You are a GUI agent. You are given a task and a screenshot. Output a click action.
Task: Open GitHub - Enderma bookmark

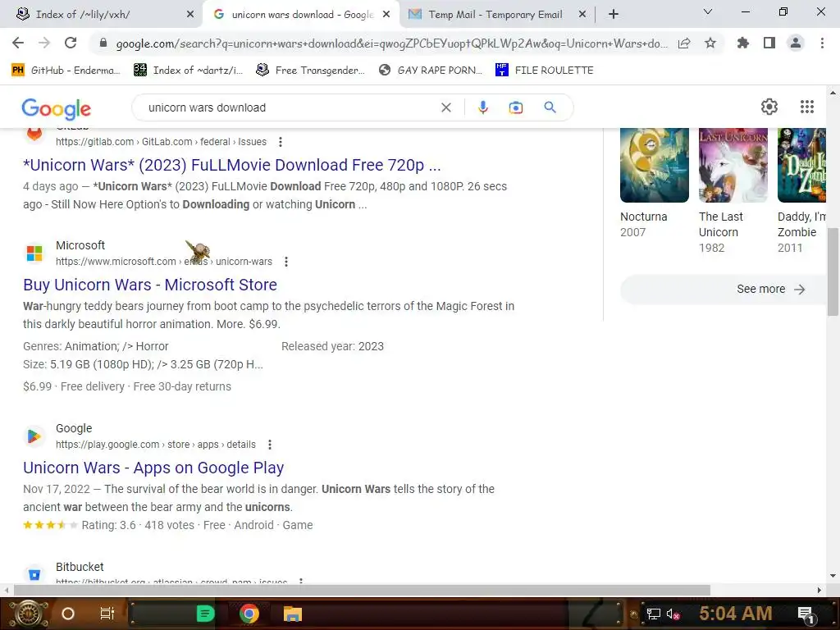click(66, 71)
